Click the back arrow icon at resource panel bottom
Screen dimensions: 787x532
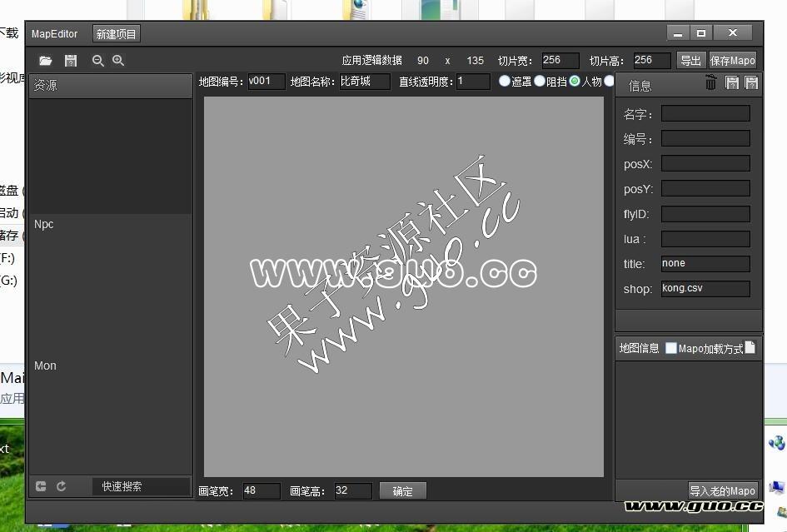41,486
